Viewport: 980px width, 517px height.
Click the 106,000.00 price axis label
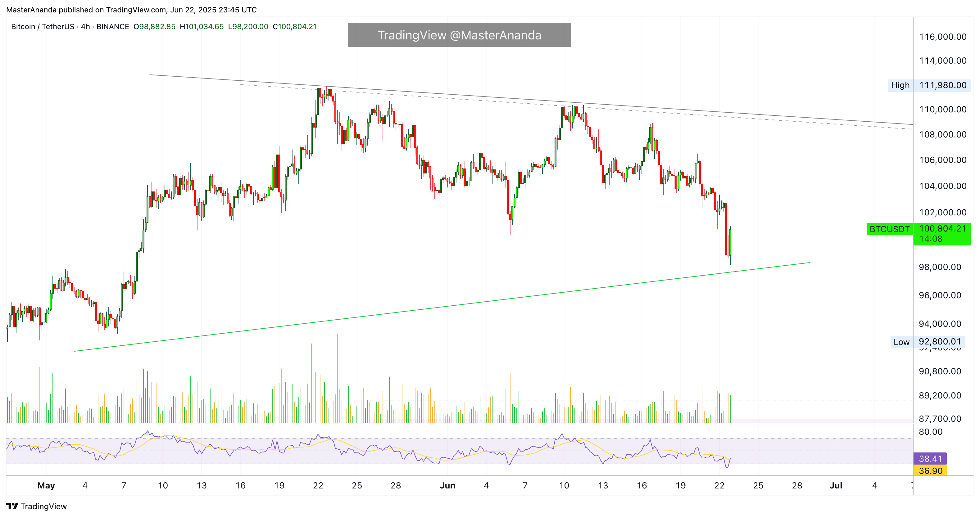(x=943, y=160)
